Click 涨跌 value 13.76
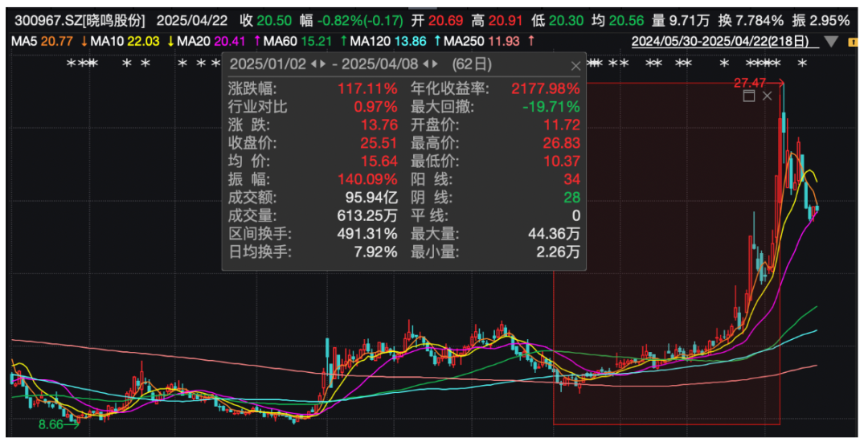This screenshot has width=868, height=446. coord(379,125)
